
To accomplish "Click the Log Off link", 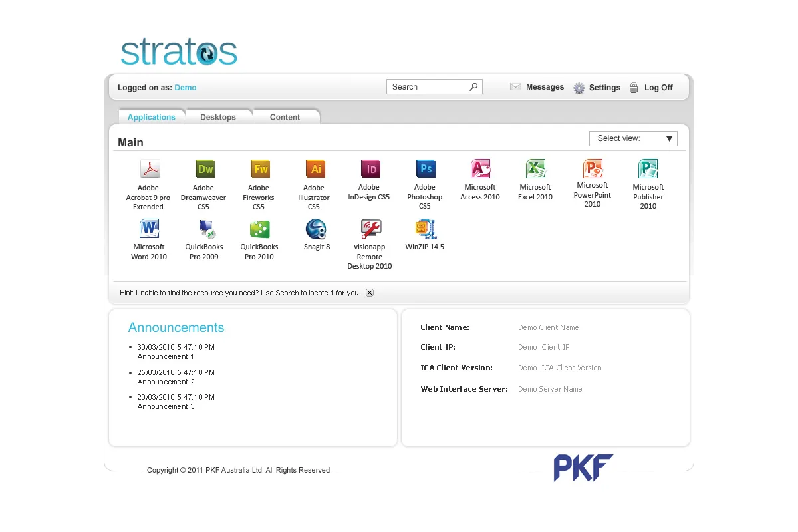I will point(658,88).
